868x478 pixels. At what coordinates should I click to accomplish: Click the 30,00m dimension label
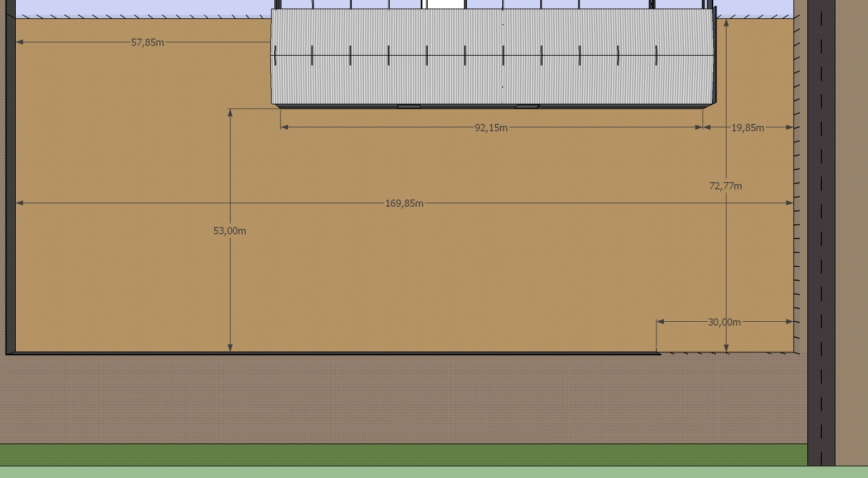(x=724, y=322)
